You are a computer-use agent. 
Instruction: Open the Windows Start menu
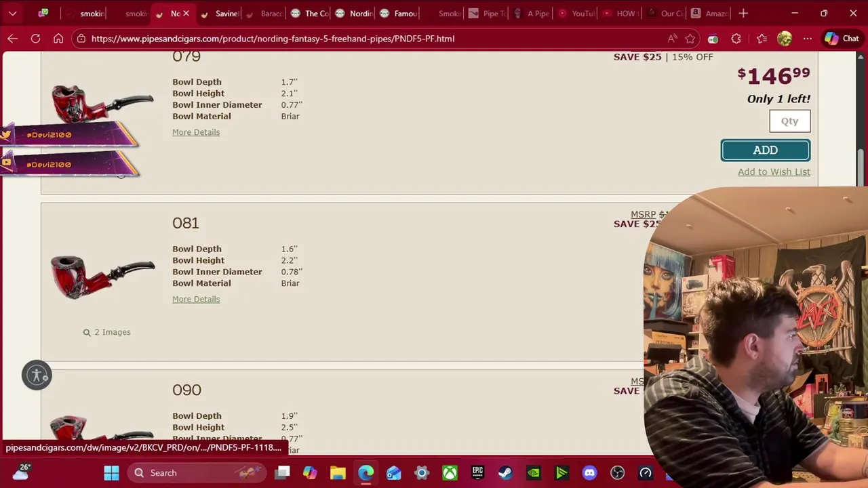click(x=111, y=472)
